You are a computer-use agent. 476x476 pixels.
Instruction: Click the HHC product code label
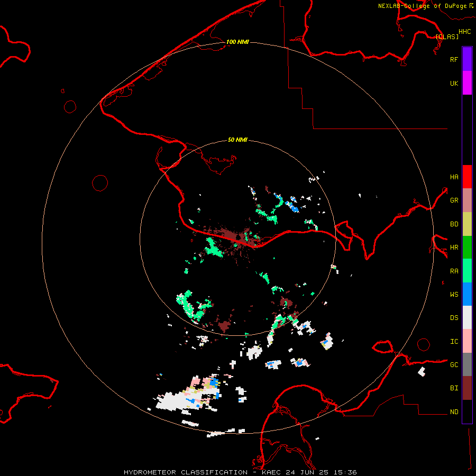point(464,32)
